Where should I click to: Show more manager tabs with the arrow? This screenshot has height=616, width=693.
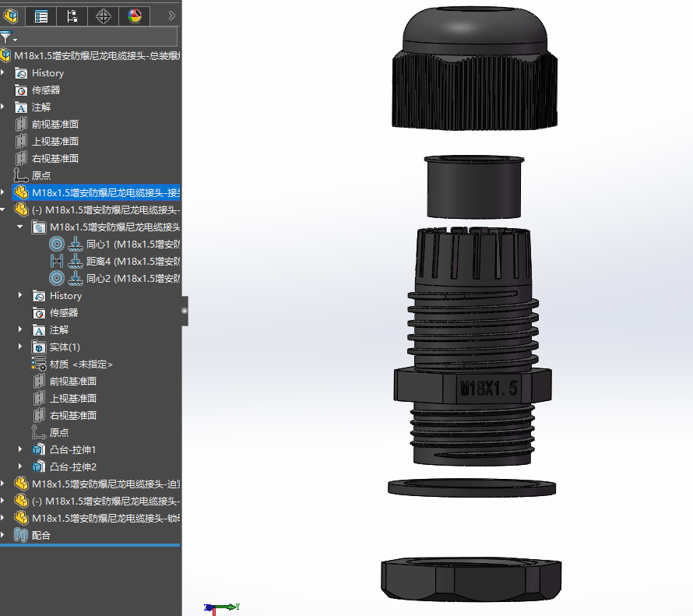(172, 16)
